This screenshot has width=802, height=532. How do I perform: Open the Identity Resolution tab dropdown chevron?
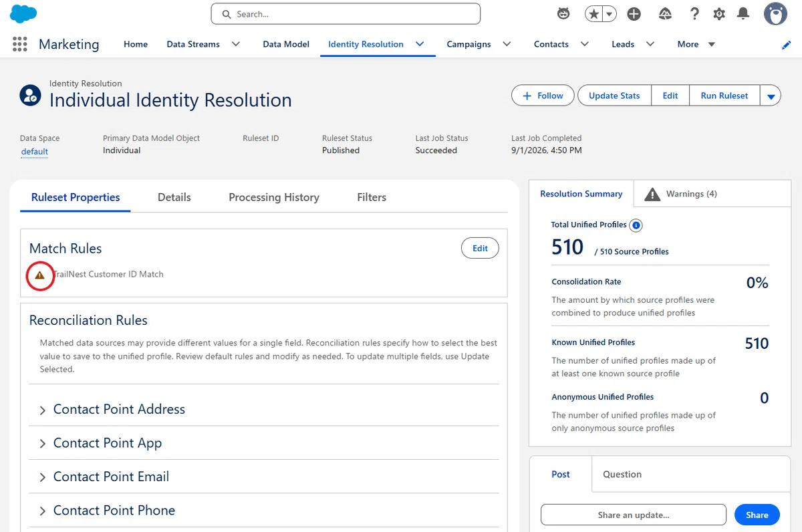(x=420, y=44)
